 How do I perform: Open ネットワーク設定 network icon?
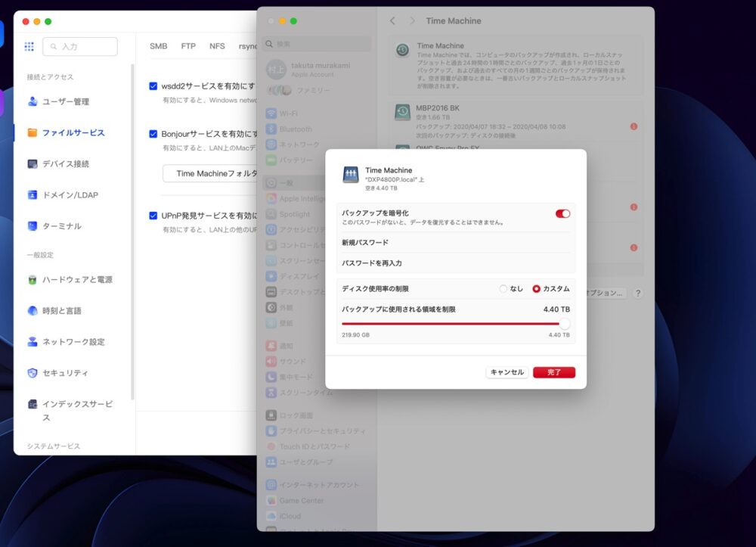(x=33, y=341)
